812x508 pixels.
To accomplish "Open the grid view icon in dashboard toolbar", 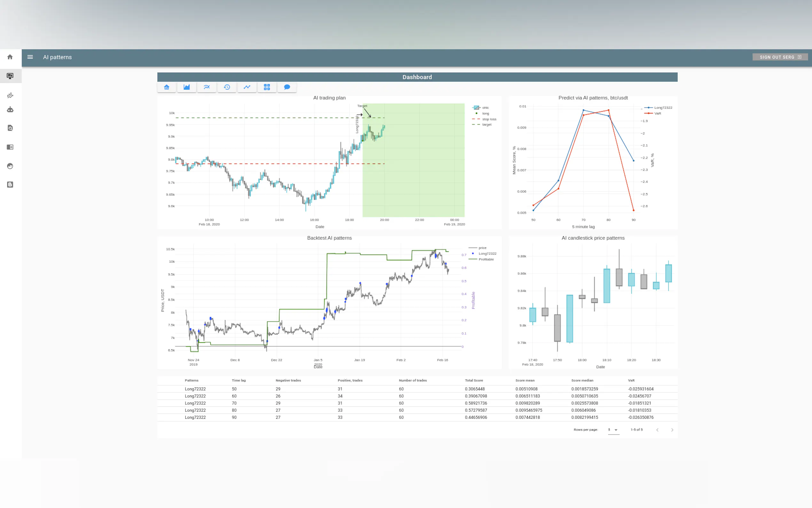I will (267, 87).
